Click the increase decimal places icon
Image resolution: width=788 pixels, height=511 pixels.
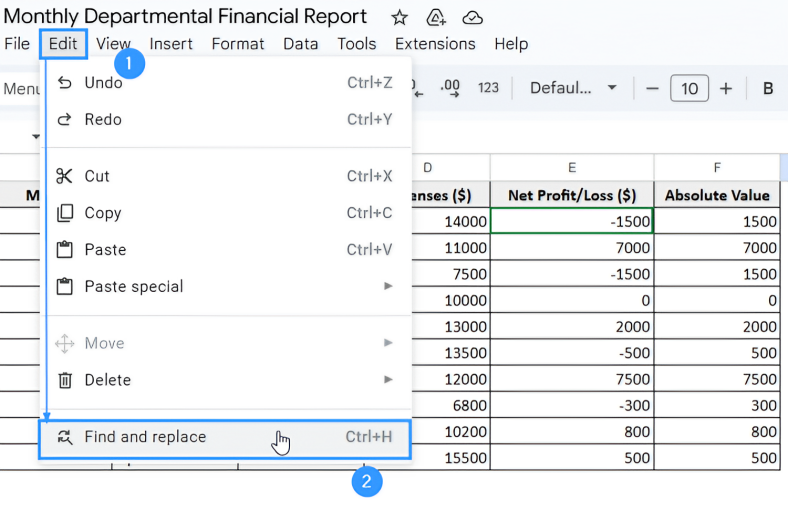(x=450, y=88)
